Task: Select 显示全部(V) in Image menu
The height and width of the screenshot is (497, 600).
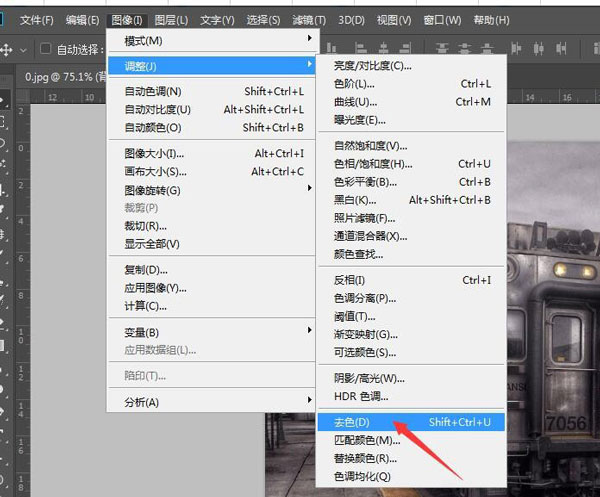Action: [212, 244]
